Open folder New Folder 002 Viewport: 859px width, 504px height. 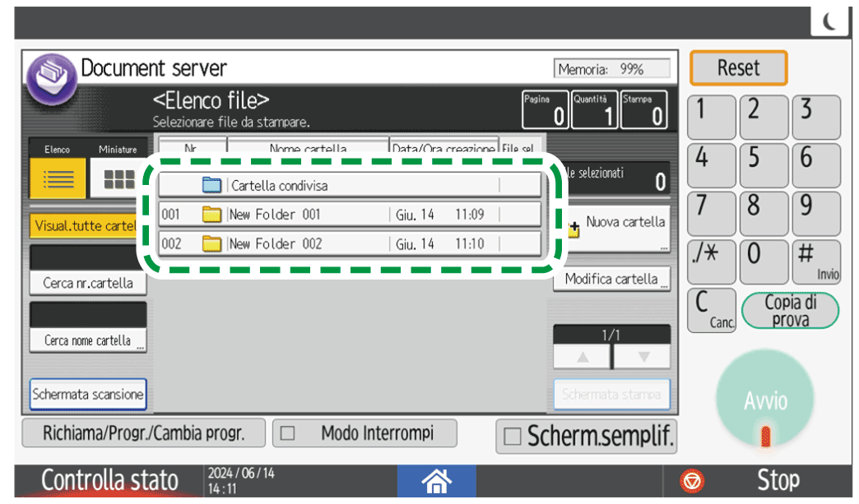[350, 243]
